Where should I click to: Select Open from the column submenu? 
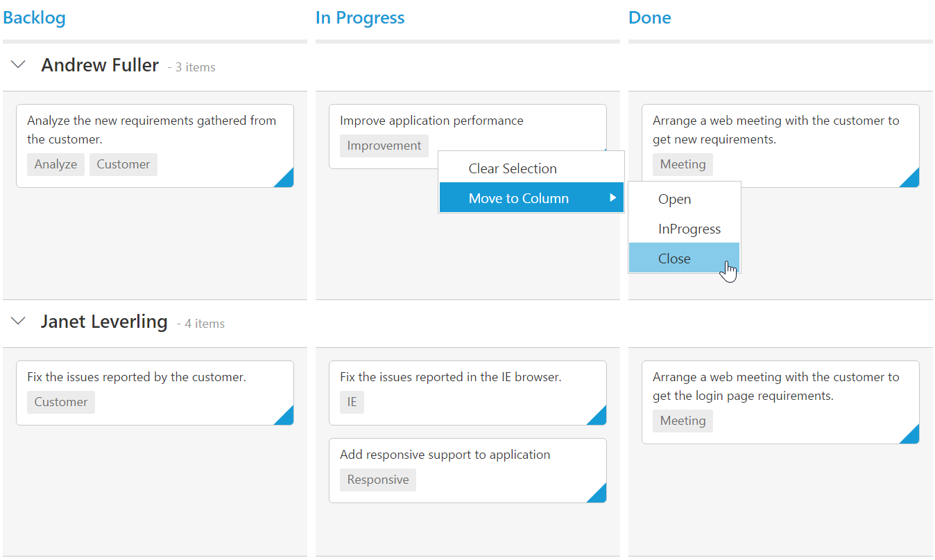tap(674, 200)
